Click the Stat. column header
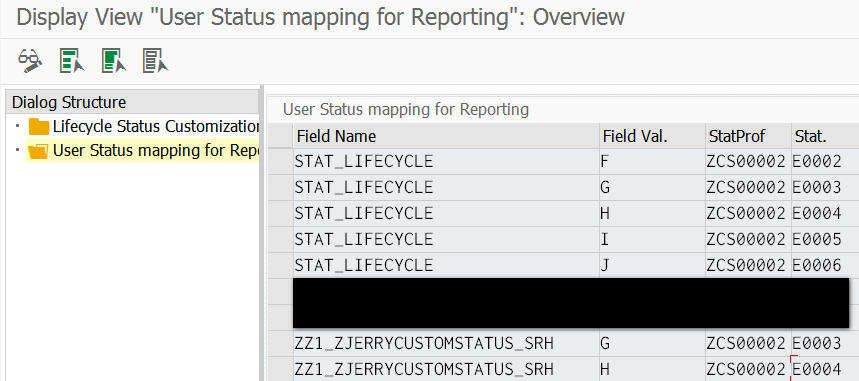 [x=825, y=136]
